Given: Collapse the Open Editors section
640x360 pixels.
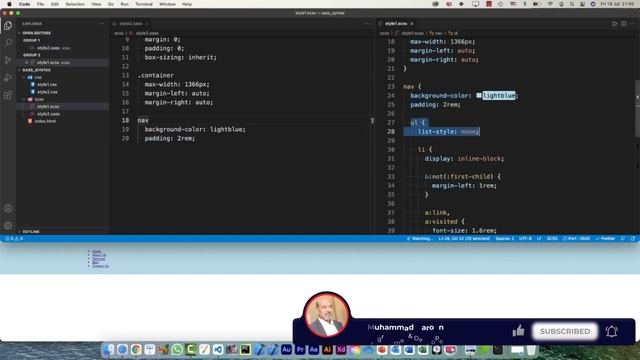Looking at the screenshot, I should tap(37, 33).
